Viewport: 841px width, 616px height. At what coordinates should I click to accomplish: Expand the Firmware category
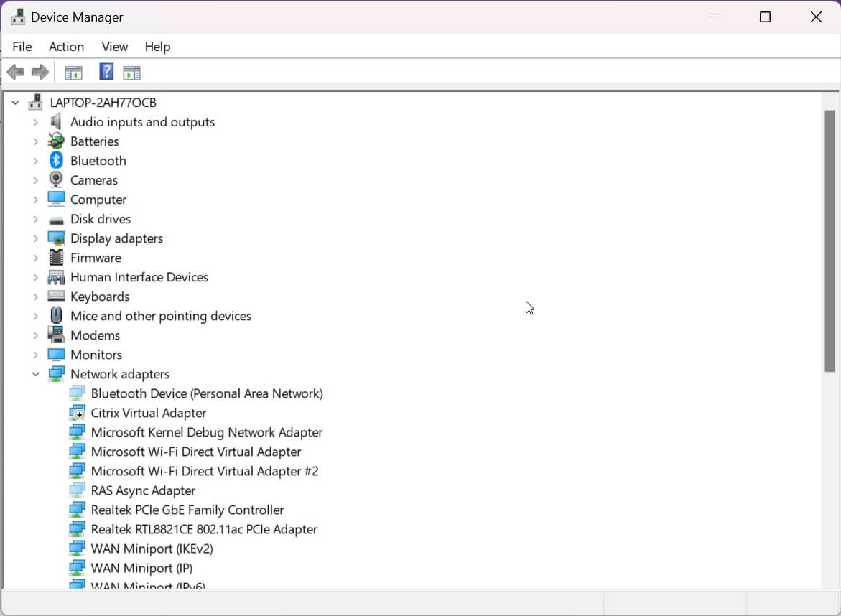click(x=35, y=258)
